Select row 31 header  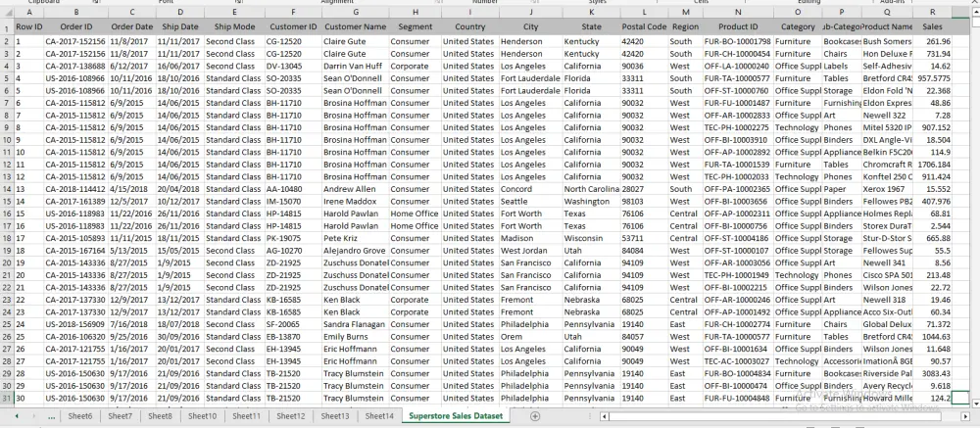click(7, 399)
